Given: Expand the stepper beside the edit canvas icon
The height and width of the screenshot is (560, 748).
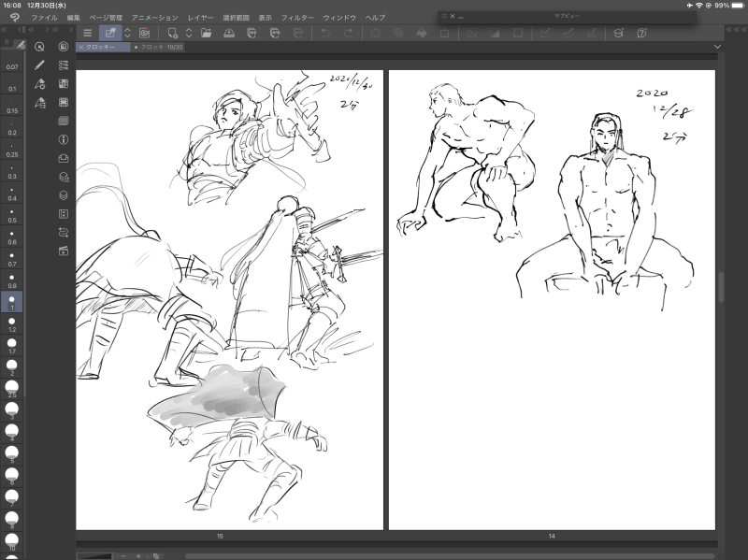Looking at the screenshot, I should coord(127,33).
